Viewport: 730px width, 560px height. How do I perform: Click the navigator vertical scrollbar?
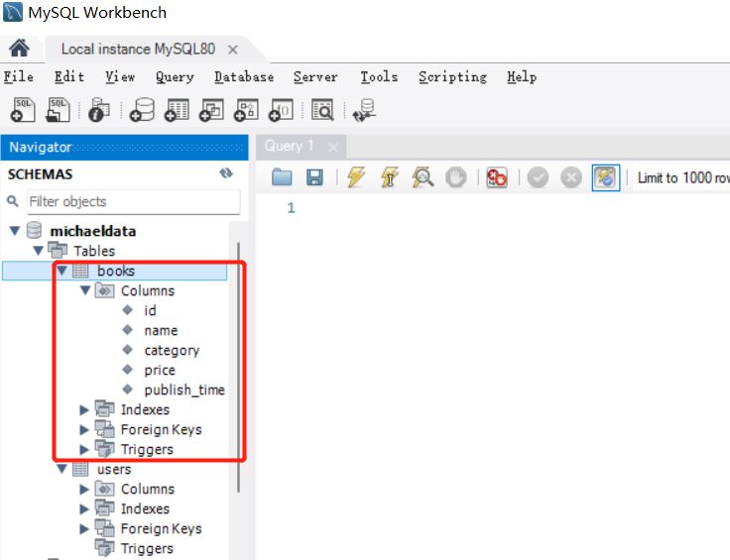238,368
